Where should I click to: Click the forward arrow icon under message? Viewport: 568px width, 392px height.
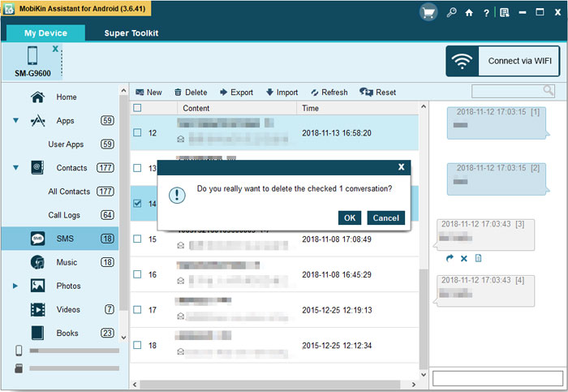point(450,258)
